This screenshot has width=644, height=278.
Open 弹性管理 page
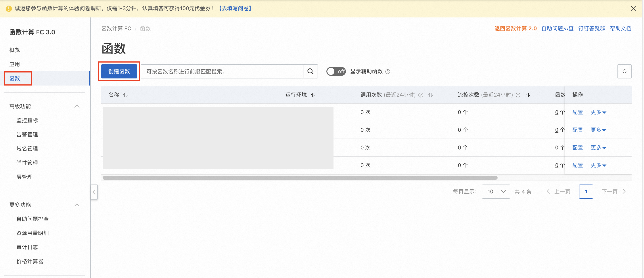[27, 163]
